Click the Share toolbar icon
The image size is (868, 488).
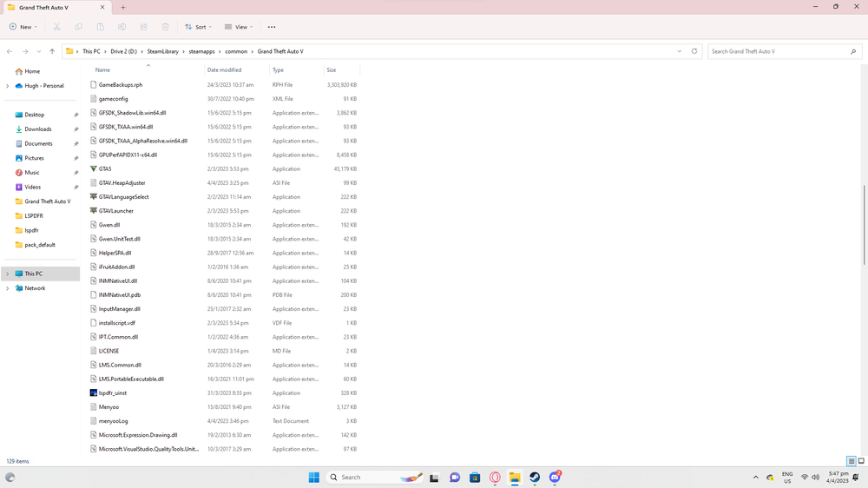click(143, 27)
